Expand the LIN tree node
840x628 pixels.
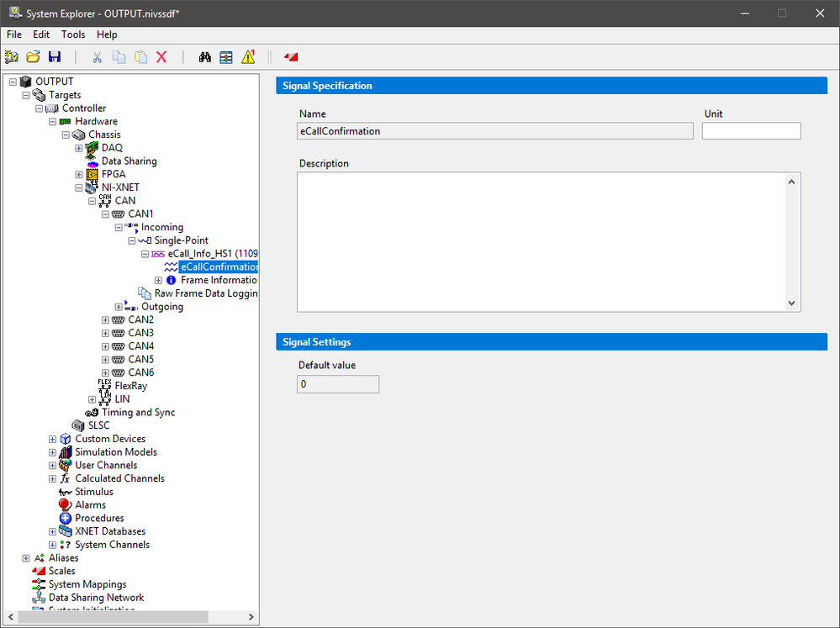click(92, 399)
